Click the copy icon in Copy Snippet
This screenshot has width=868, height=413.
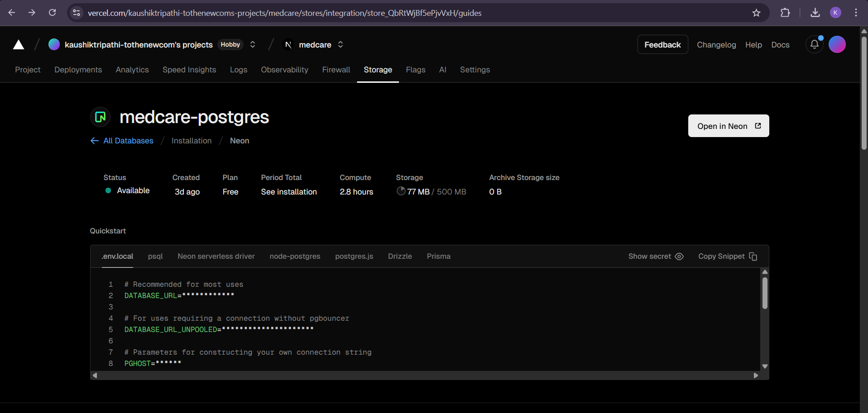coord(753,256)
